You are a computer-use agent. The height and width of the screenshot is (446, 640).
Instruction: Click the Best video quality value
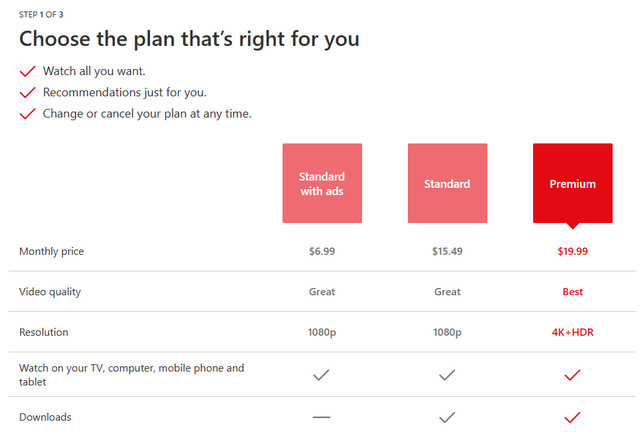572,292
